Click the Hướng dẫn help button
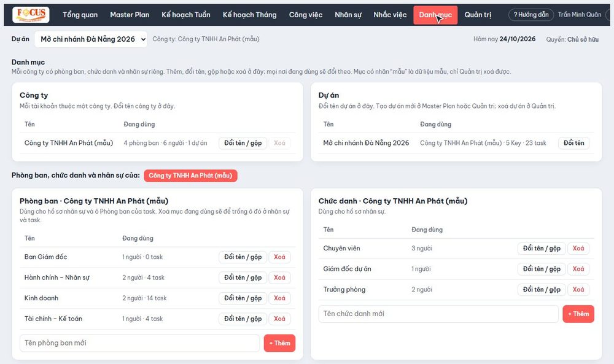 click(x=531, y=15)
